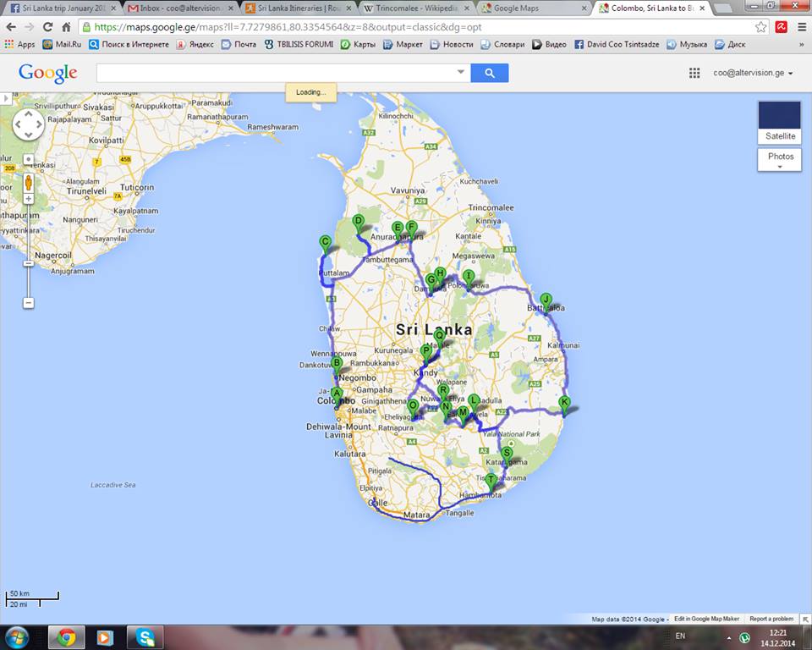Click green map marker J near Batticaloa
The height and width of the screenshot is (650, 812).
pos(546,300)
